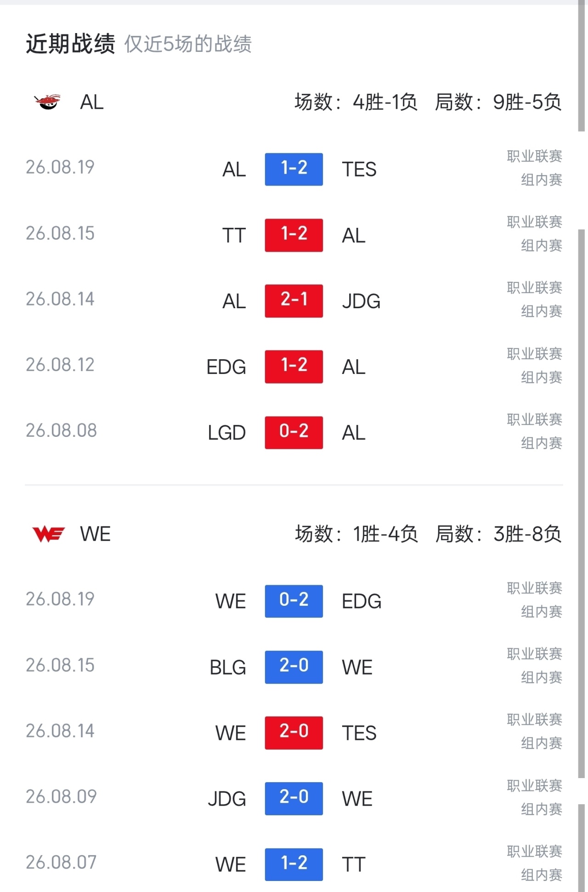Open the LGD 0-2 AL match score
The image size is (588, 892).
pyautogui.click(x=294, y=432)
